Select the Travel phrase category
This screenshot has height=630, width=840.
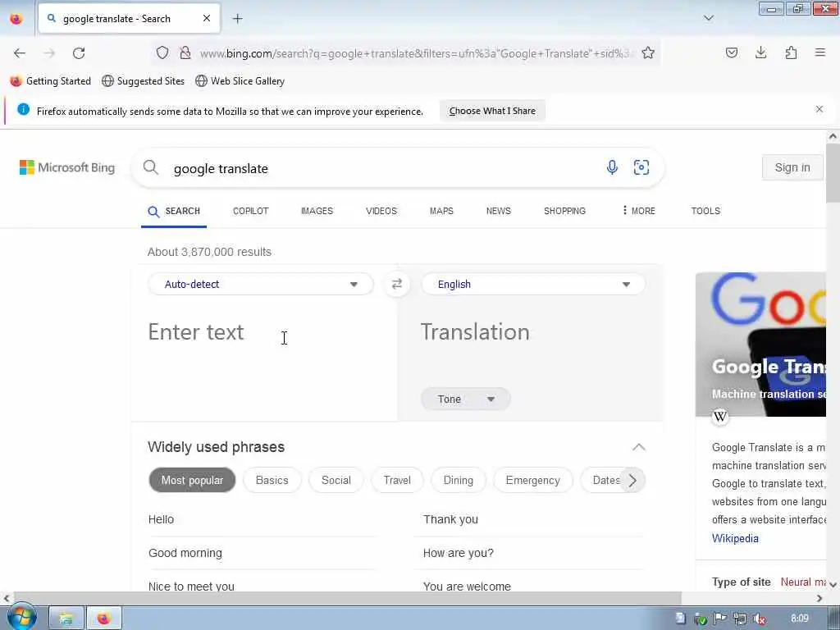click(x=397, y=480)
